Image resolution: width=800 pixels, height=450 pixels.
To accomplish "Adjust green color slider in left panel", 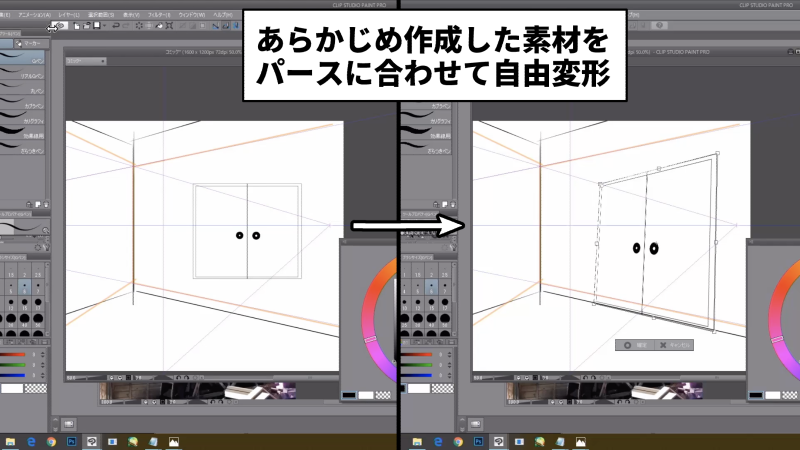I will coord(12,365).
